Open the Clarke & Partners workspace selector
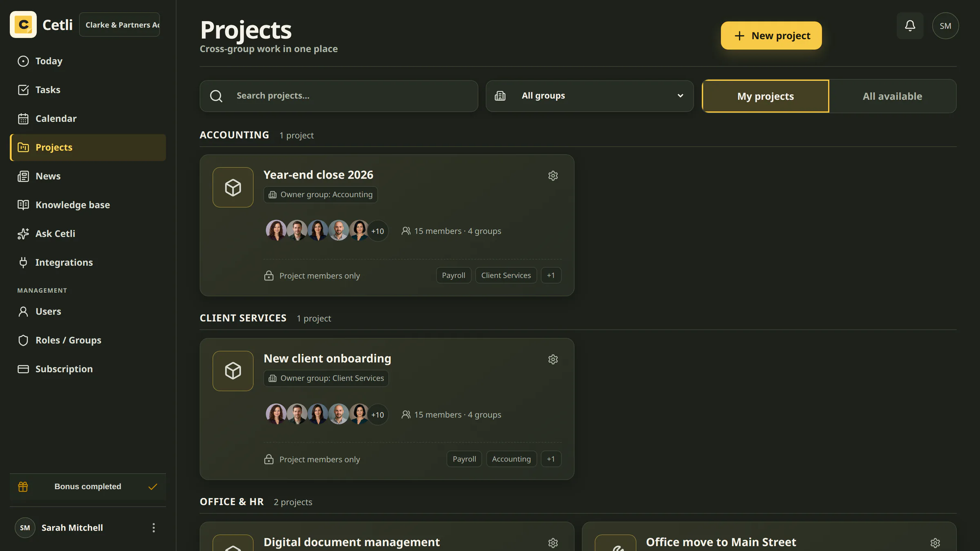This screenshot has width=980, height=551. click(x=119, y=24)
